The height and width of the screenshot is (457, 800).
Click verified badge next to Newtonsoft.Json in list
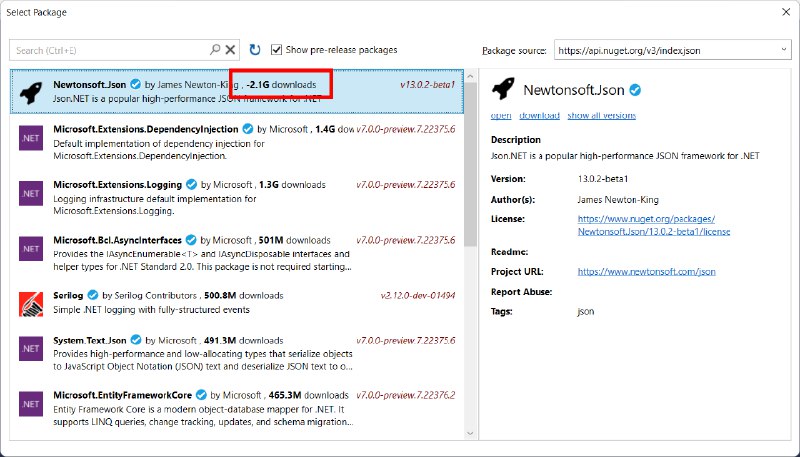(x=135, y=84)
